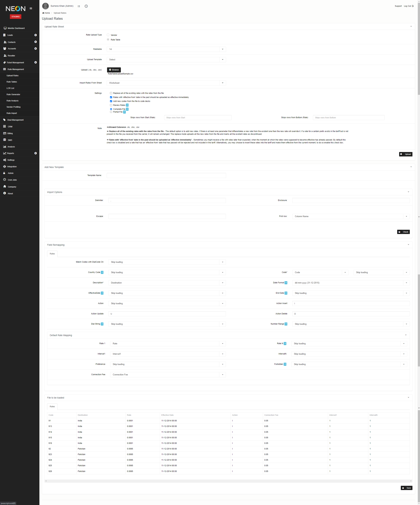
Task: Check Replace all existing rates checkbox
Action: [111, 93]
